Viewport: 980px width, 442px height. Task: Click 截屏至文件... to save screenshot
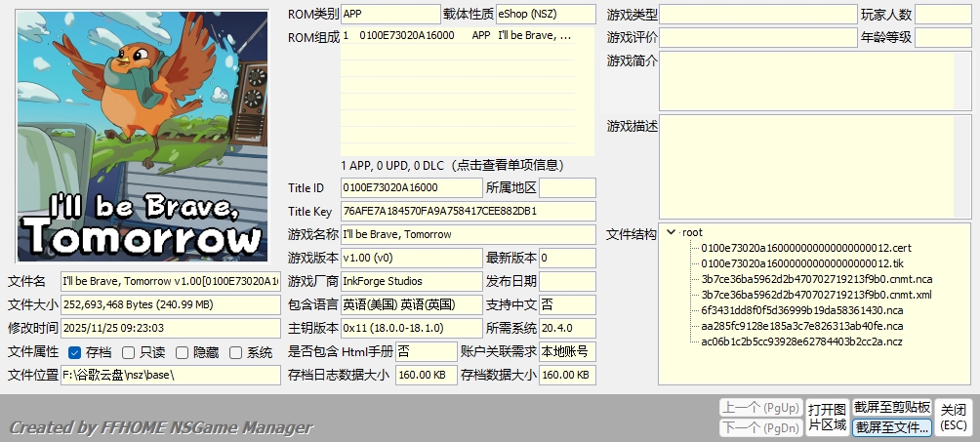(x=892, y=427)
